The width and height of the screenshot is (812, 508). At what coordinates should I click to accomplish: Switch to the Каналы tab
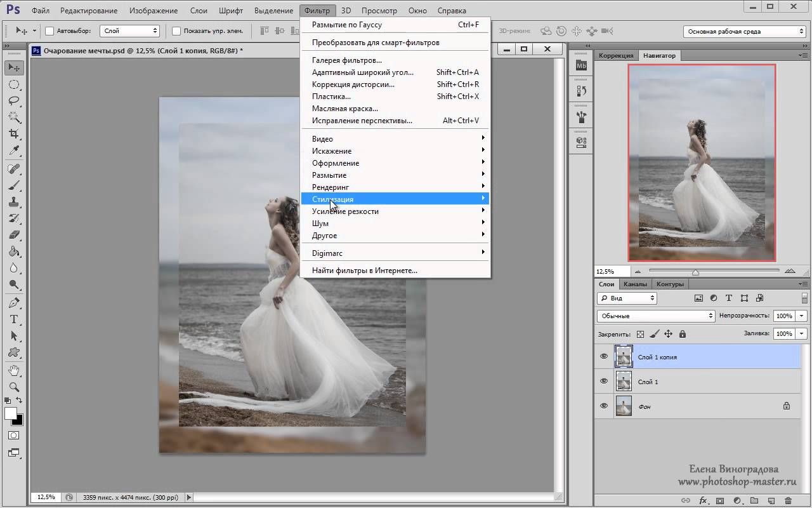635,284
